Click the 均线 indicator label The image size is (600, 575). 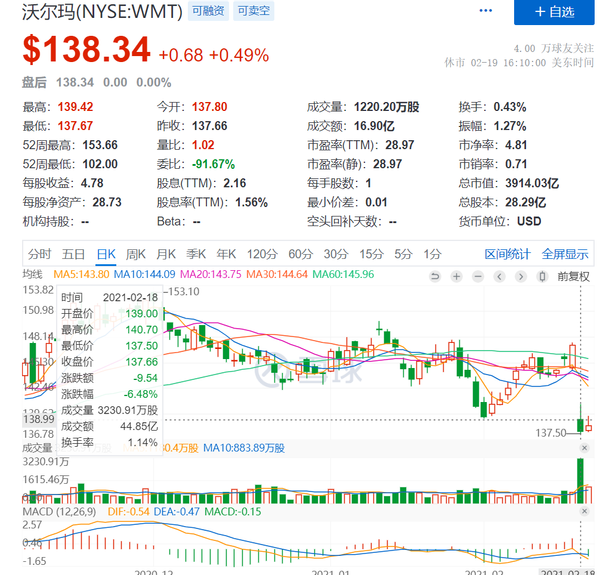point(33,274)
